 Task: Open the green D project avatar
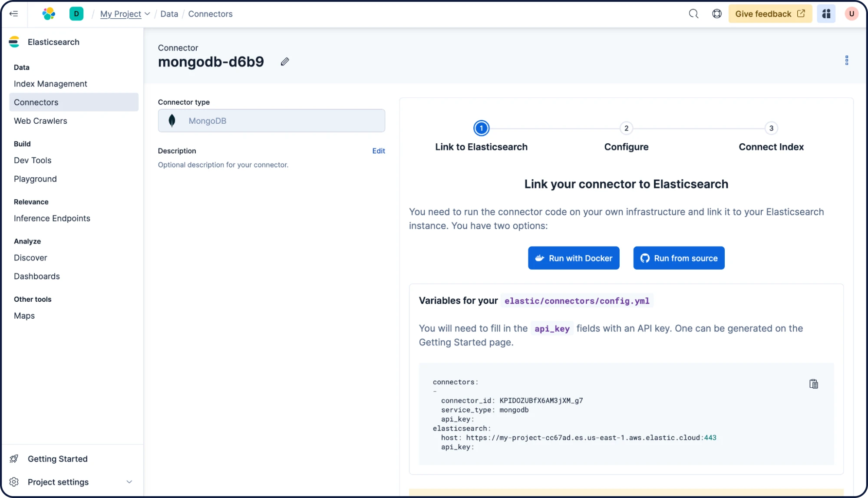76,13
